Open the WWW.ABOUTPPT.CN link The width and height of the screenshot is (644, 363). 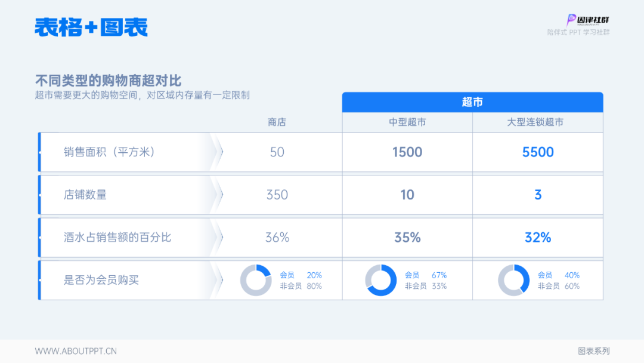76,351
